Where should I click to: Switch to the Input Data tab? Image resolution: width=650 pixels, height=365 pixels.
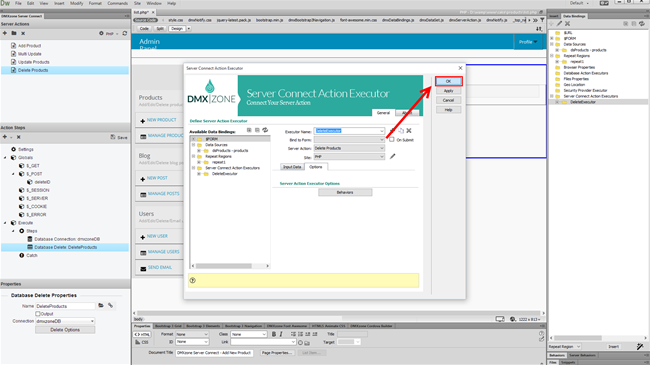[x=292, y=167]
